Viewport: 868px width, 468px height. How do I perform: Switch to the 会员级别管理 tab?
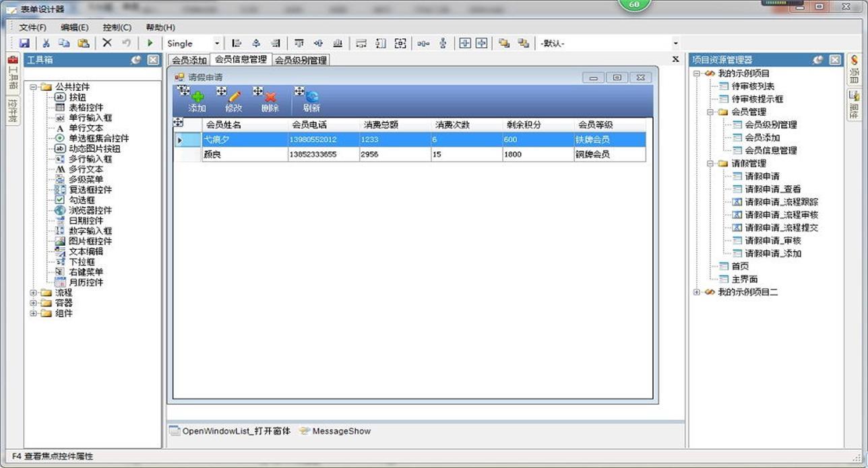pos(301,60)
